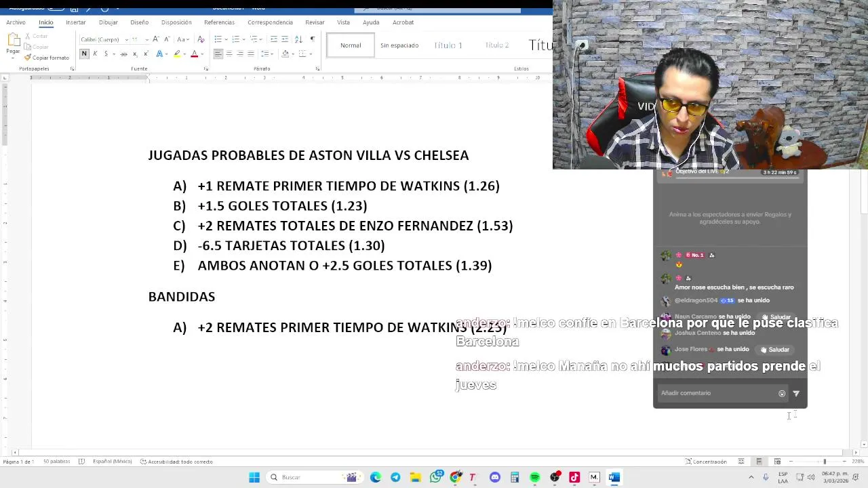The image size is (868, 488).
Task: Open Telegram from the taskbar
Action: [395, 477]
